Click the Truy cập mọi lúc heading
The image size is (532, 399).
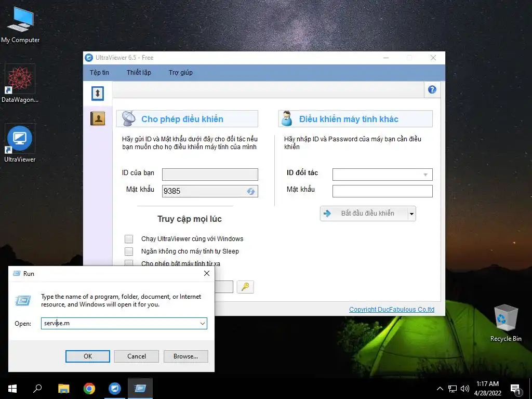tap(189, 219)
